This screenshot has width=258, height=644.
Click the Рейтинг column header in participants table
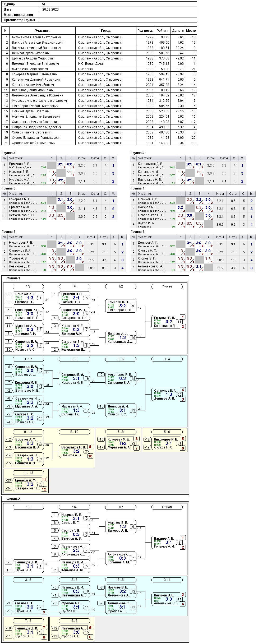coord(162,31)
